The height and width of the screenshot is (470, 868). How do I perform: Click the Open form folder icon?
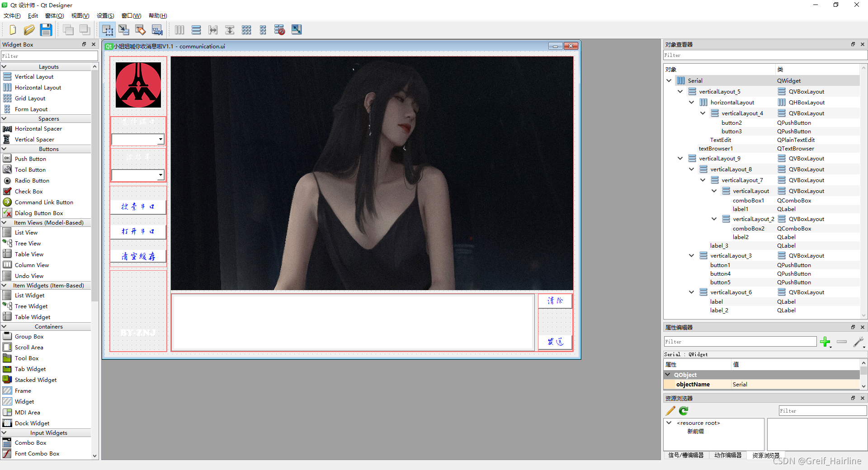point(29,30)
